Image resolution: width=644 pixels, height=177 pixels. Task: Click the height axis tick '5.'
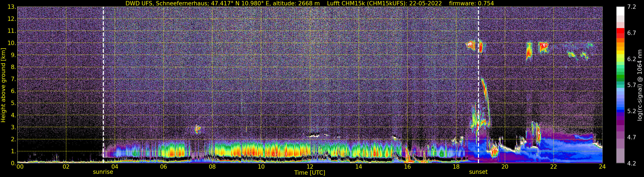[x=13, y=103]
